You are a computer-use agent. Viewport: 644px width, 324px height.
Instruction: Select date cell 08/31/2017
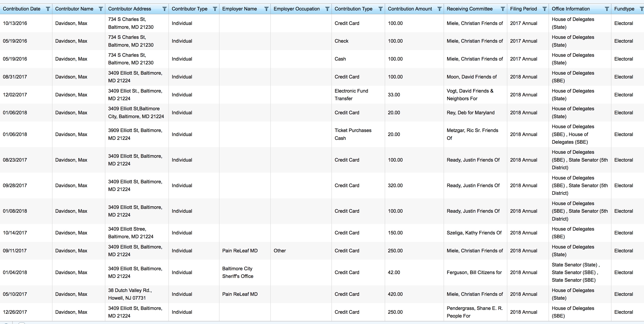pos(15,77)
